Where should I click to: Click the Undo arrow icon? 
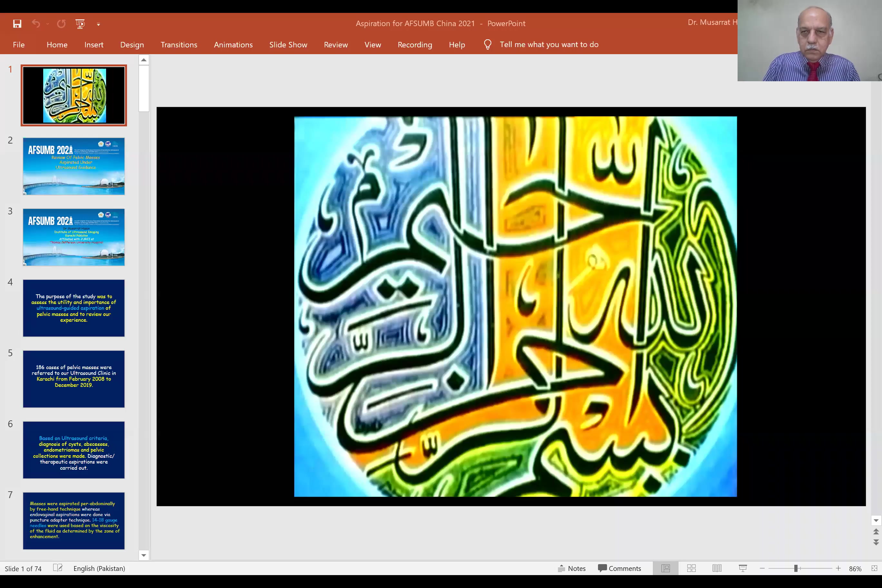click(36, 24)
